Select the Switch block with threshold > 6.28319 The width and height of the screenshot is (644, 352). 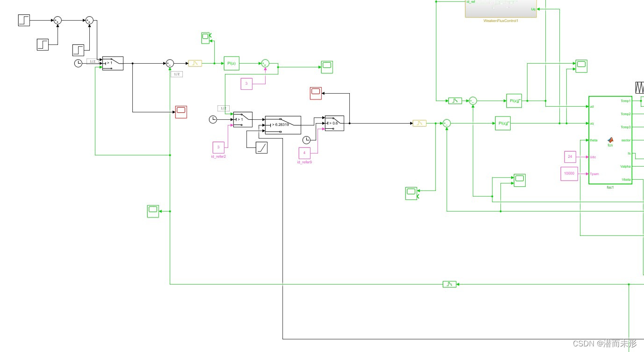(283, 125)
